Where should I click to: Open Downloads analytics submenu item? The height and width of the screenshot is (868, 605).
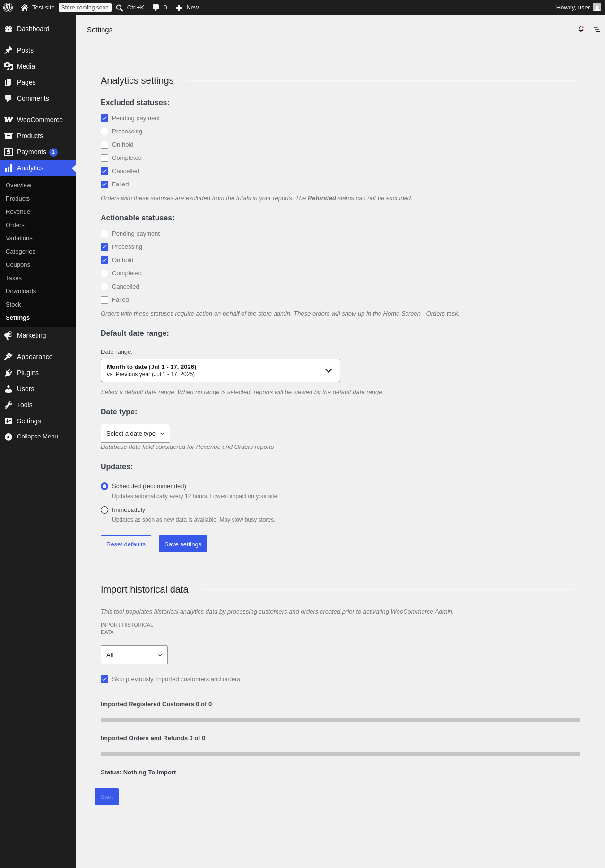pos(21,291)
